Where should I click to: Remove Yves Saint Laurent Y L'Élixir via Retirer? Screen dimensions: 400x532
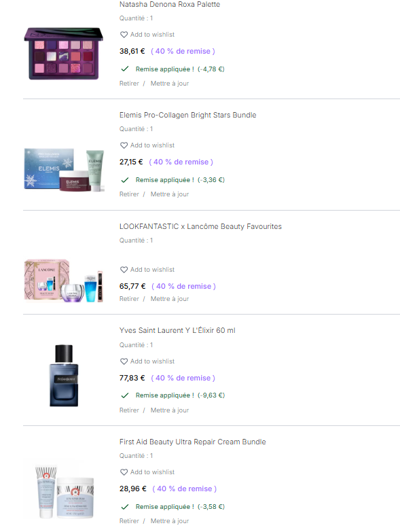click(129, 410)
